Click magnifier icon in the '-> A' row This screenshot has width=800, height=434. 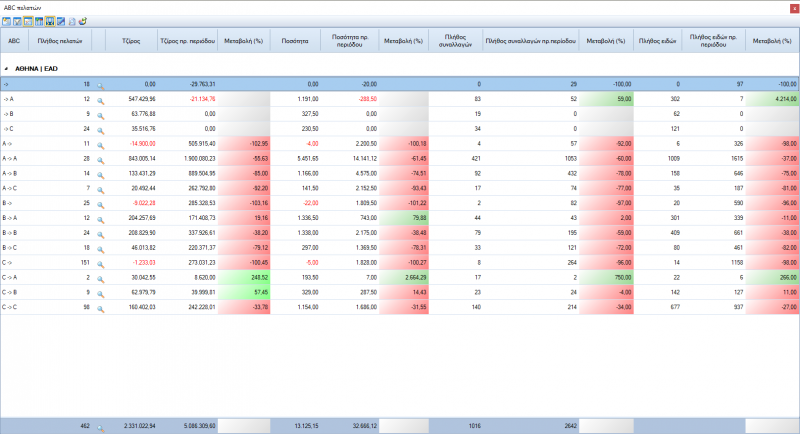coord(101,101)
